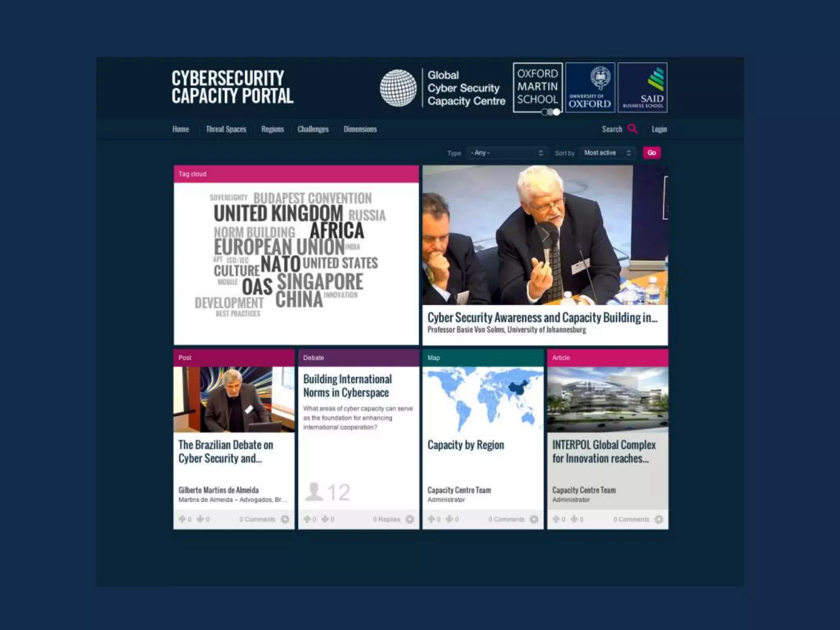Open the Regions menu

[272, 129]
